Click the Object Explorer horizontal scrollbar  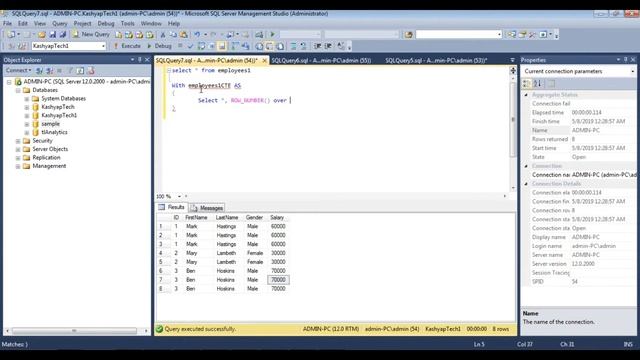[x=74, y=331]
